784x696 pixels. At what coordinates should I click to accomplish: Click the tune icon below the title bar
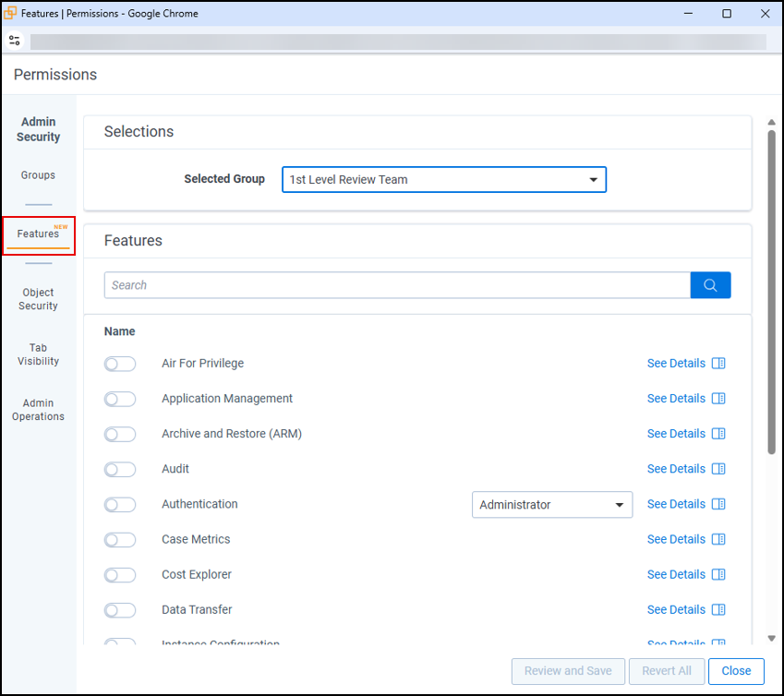14,41
